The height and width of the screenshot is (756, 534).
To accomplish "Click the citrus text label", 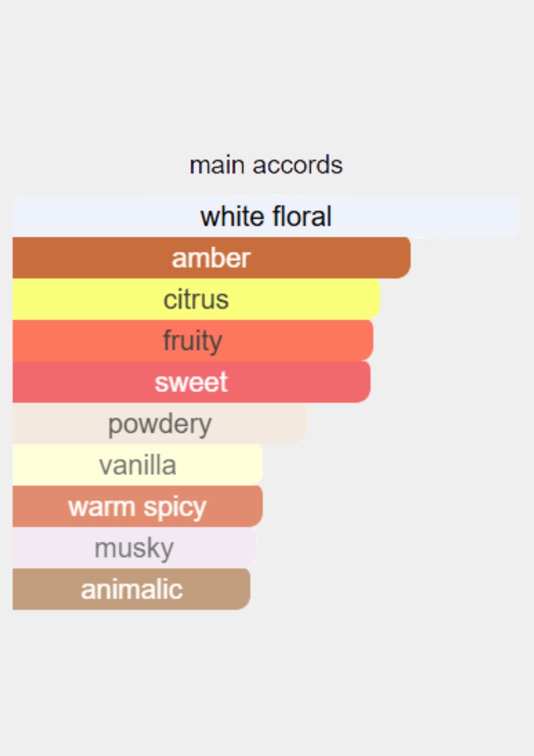I will 196,299.
